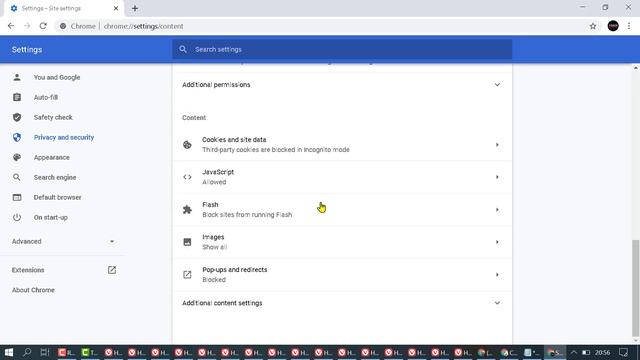Open the Windows Start menu

tap(8, 352)
